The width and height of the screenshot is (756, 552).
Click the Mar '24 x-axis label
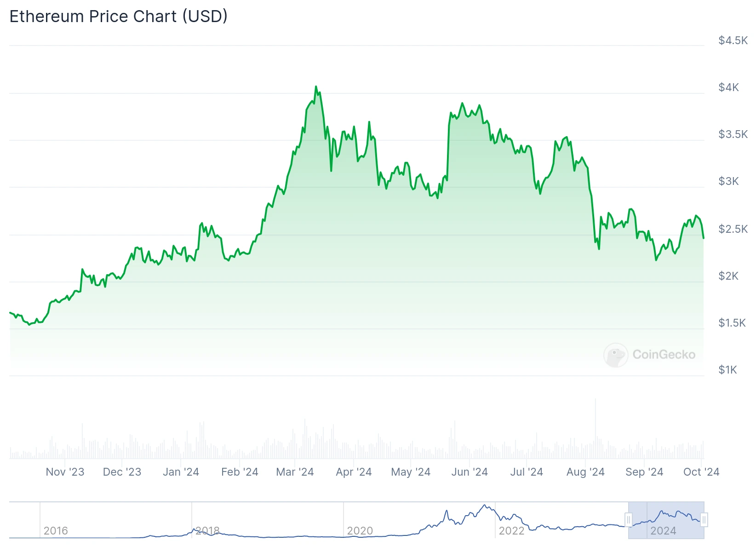295,472
